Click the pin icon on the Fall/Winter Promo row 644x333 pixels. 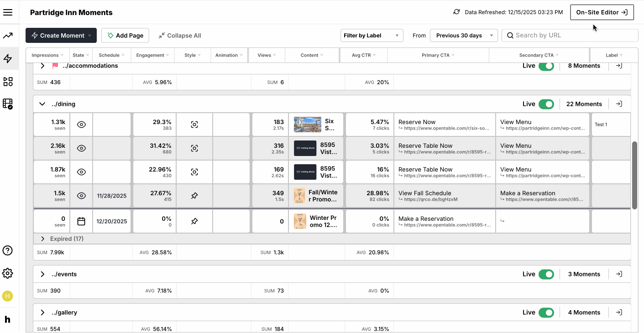click(194, 195)
